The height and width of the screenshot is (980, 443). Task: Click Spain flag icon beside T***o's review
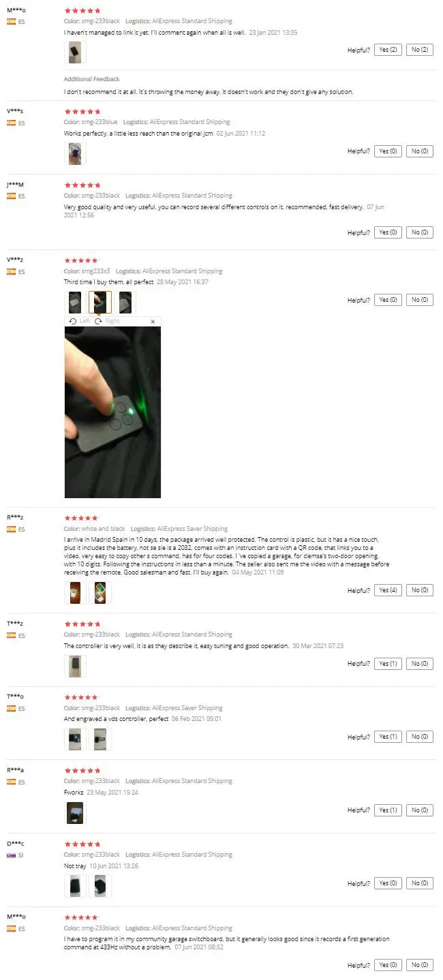click(12, 708)
